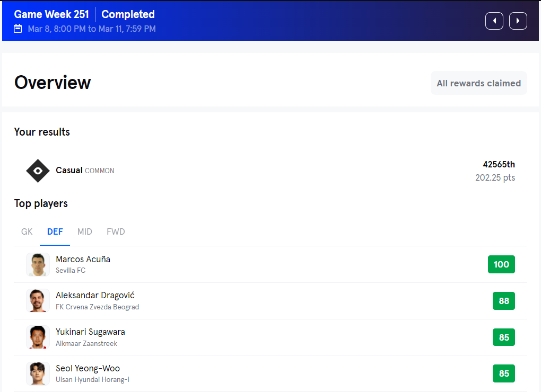Click the Game Week 251 title

(51, 14)
